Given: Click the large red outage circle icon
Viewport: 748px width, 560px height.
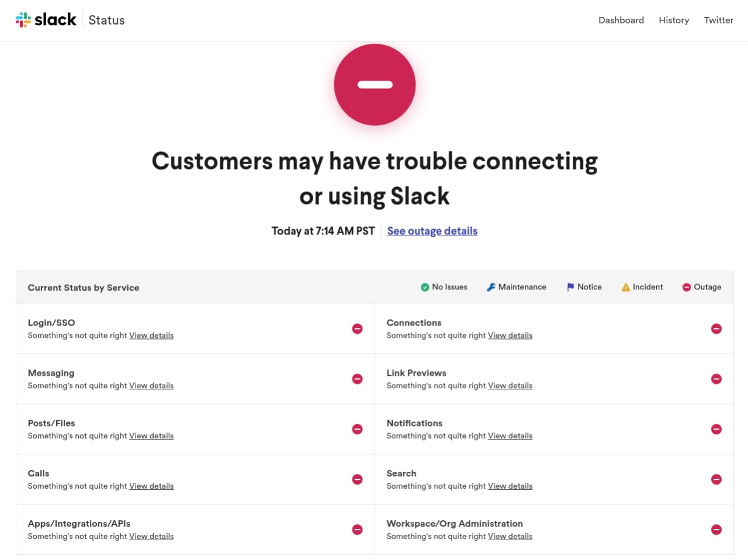Looking at the screenshot, I should coord(375,85).
